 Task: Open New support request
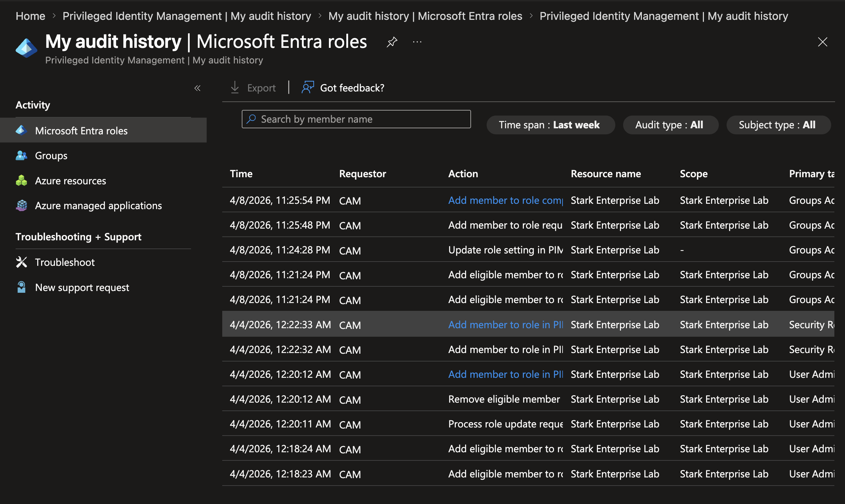pos(82,287)
